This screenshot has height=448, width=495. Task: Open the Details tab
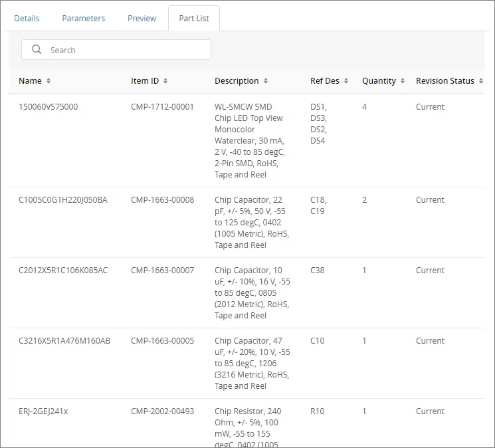[27, 19]
